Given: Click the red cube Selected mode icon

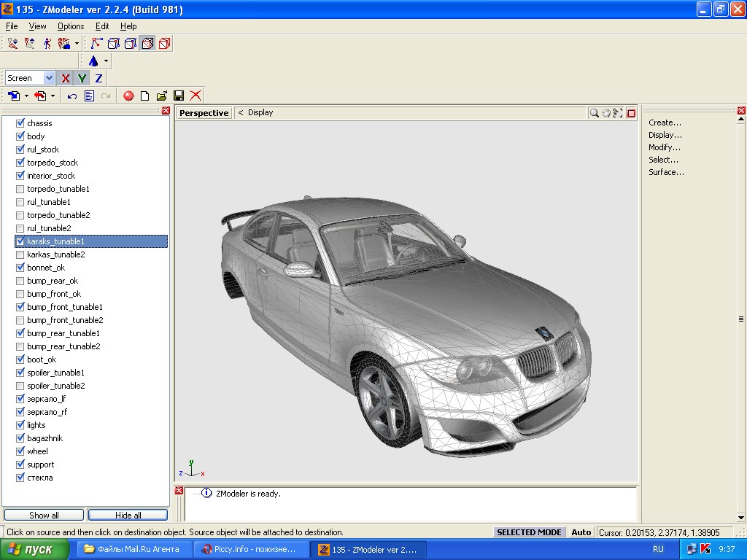Looking at the screenshot, I should [x=165, y=43].
